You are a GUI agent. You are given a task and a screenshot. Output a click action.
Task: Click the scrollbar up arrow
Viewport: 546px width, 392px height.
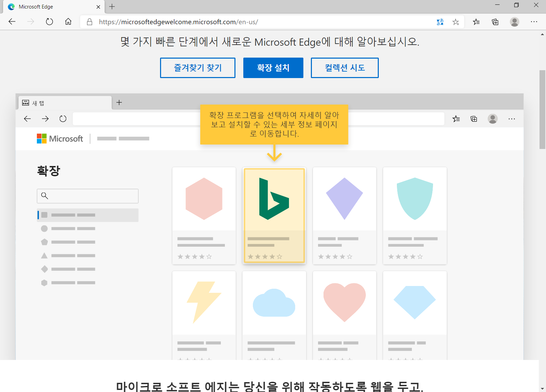(542, 34)
